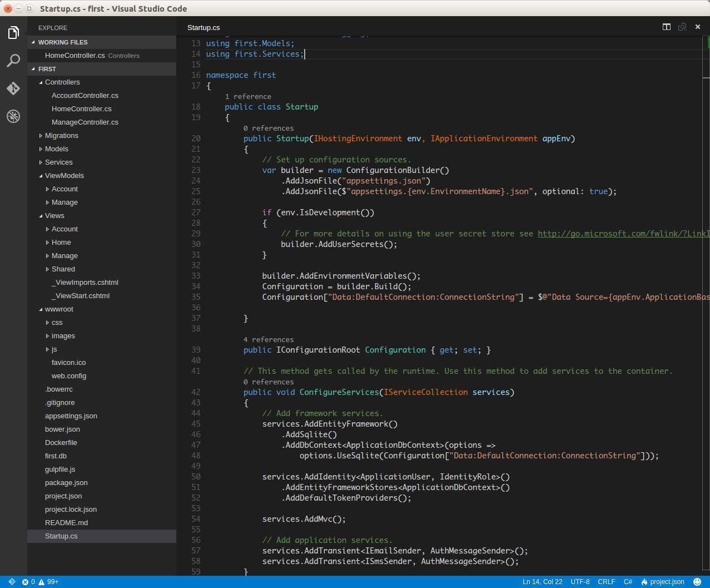Expand the Account folder under ViewModels
The height and width of the screenshot is (588, 710).
coord(102,189)
